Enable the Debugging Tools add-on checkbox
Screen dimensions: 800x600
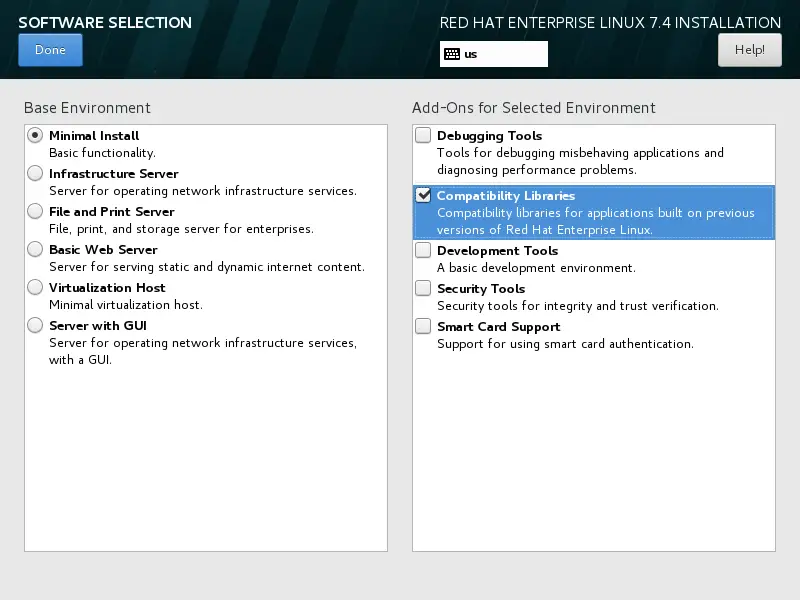(423, 135)
